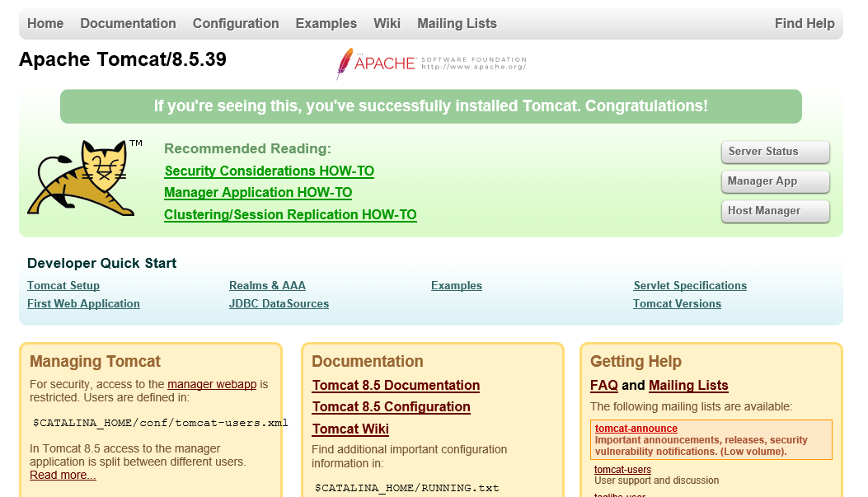868x497 pixels.
Task: Click the Managing Tomcat heading
Action: 96,361
